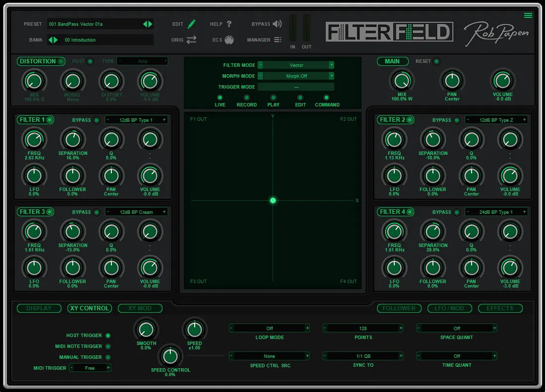Click the Filter 4 Volume knob
This screenshot has width=545, height=392.
(510, 268)
